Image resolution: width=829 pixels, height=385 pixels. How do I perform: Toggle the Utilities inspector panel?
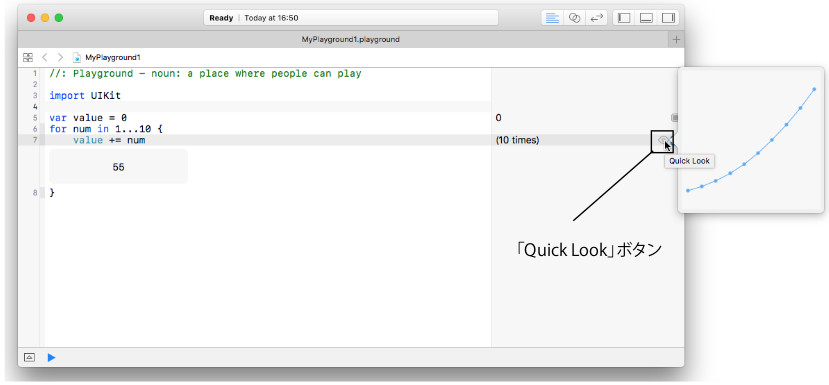(x=668, y=18)
